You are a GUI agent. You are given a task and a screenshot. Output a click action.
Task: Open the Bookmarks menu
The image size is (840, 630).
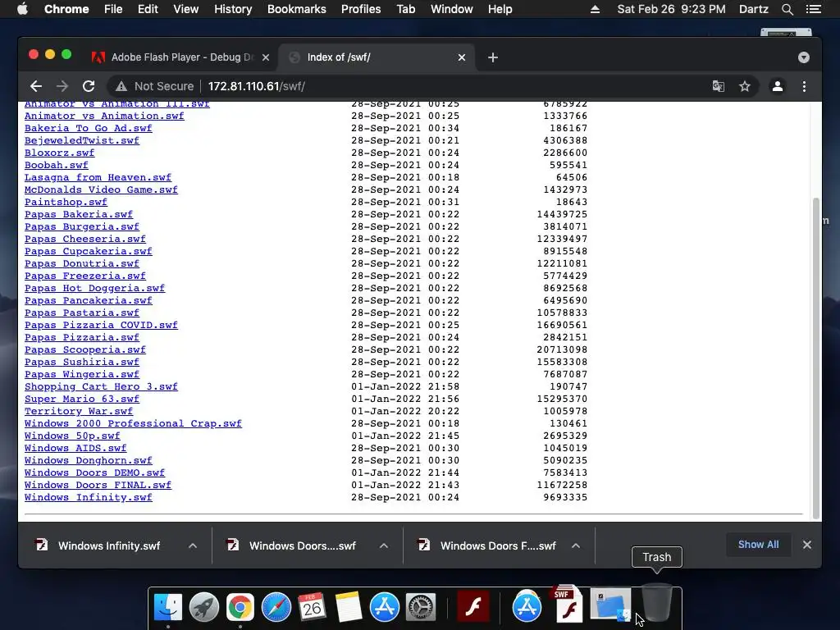297,9
